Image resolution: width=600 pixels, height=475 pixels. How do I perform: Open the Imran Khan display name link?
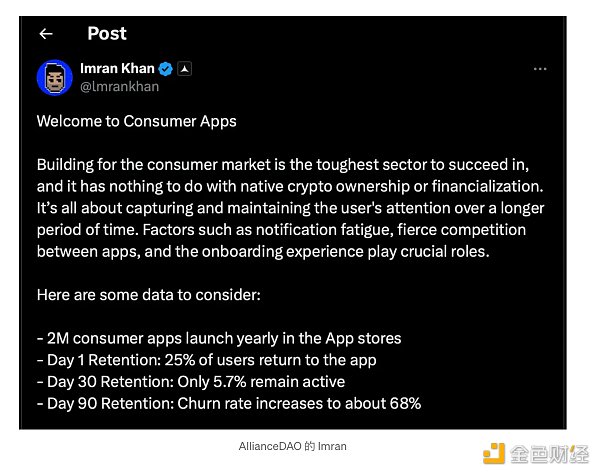[118, 69]
